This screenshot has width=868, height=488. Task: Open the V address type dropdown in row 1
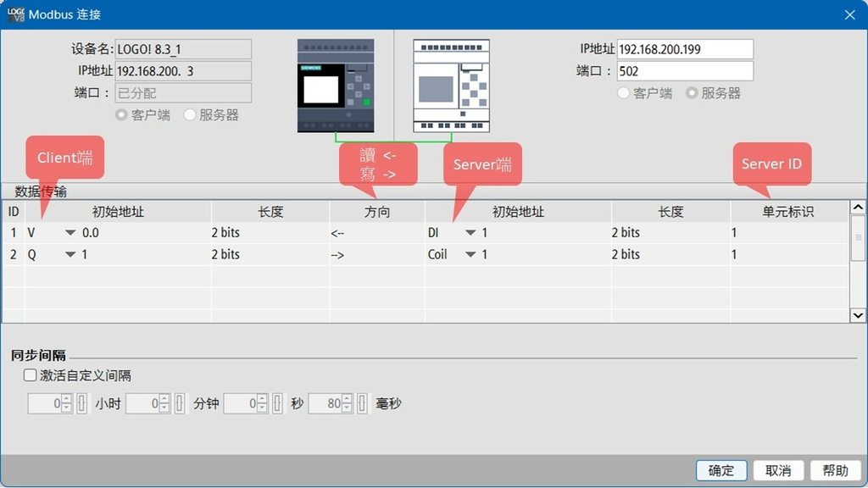tap(70, 232)
